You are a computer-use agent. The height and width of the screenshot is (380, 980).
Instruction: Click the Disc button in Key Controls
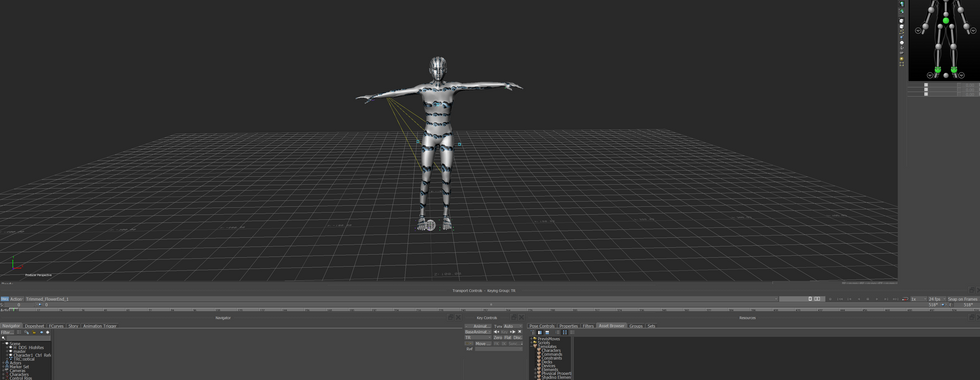tap(518, 338)
